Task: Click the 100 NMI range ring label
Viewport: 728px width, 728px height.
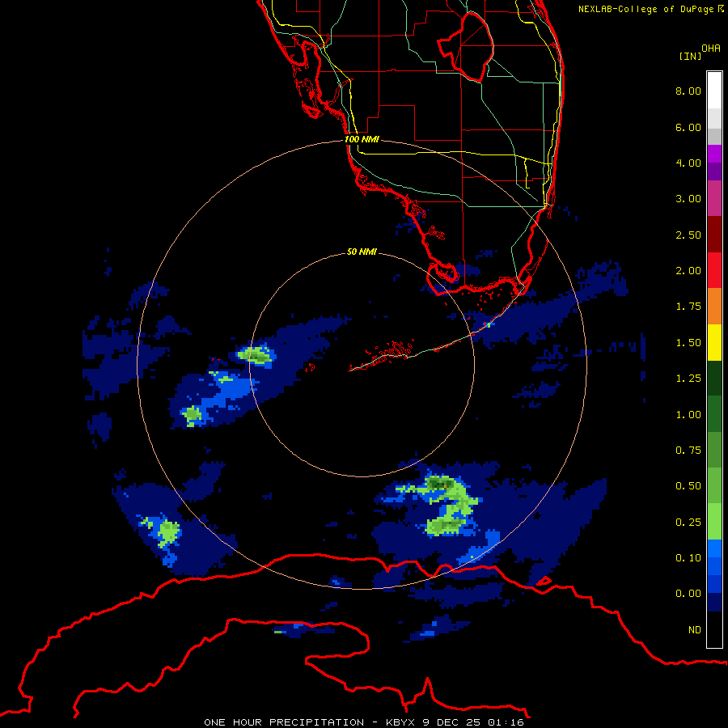Action: click(362, 139)
